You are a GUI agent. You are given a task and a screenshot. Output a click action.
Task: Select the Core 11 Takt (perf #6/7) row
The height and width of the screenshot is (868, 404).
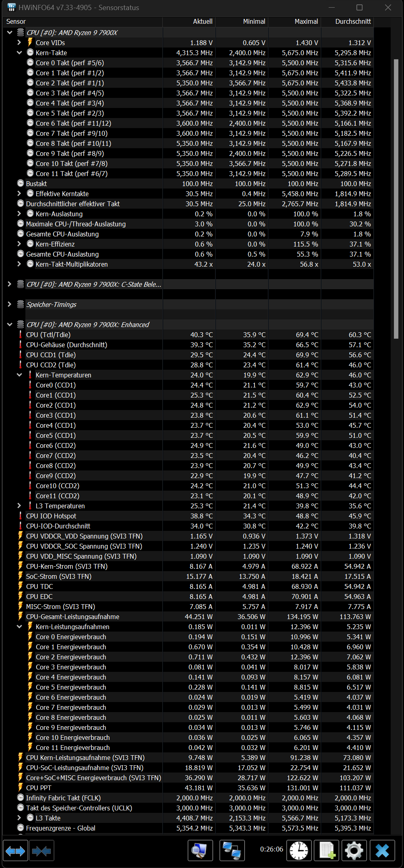(x=188, y=173)
